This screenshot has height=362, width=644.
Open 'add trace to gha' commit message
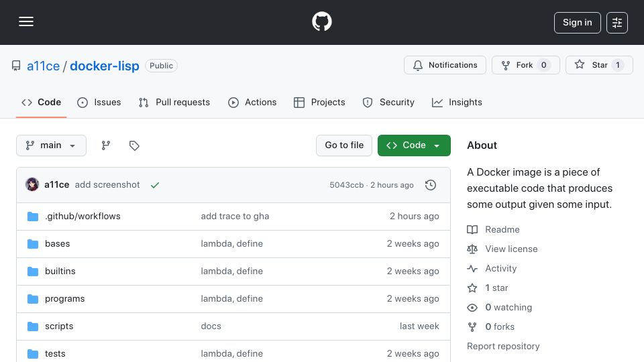point(235,217)
